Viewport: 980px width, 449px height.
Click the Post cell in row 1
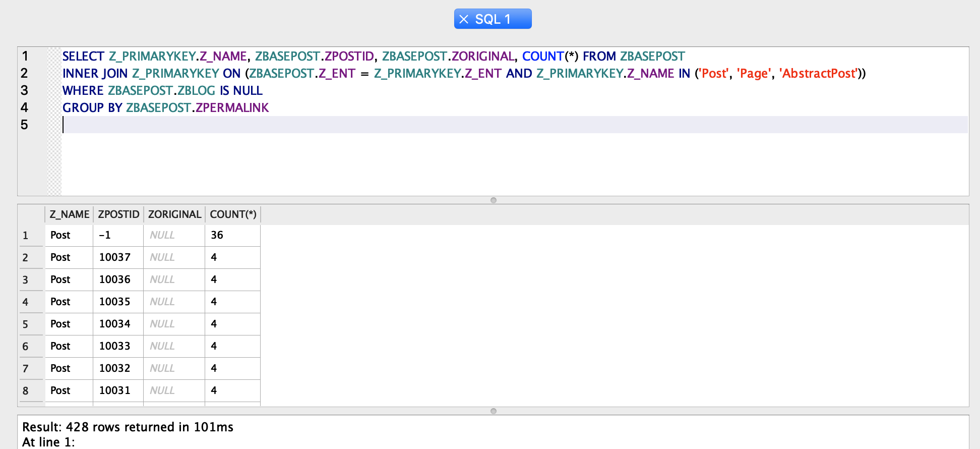(x=69, y=235)
